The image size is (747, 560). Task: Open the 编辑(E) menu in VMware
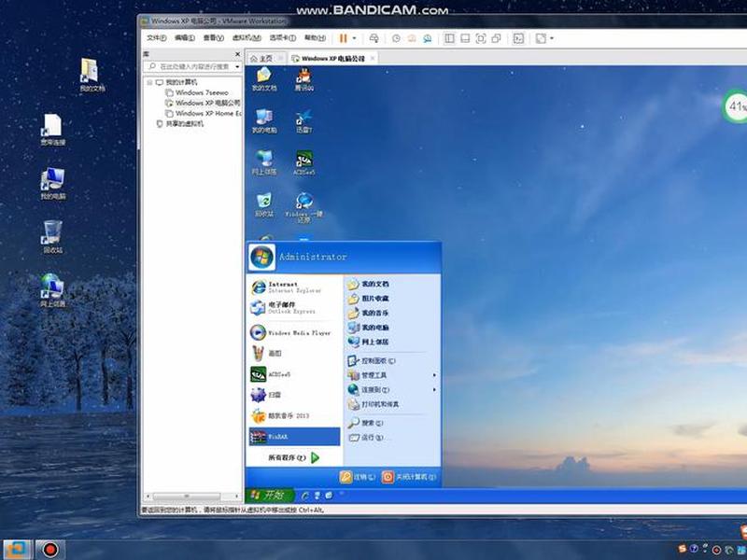click(185, 37)
